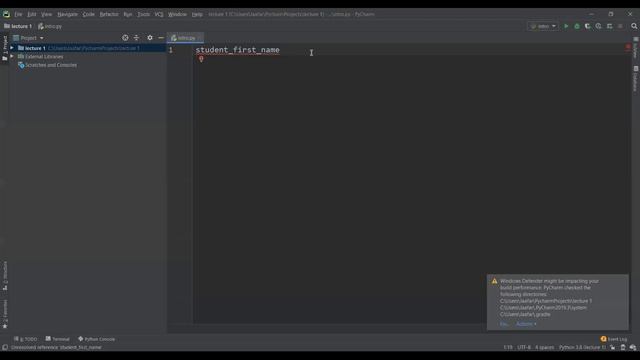Open the File menu
This screenshot has width=640, height=360.
[18, 14]
